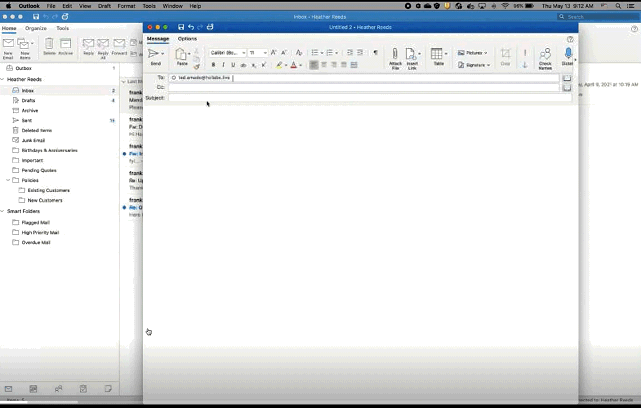Set low importance down arrow
Image resolution: width=641 pixels, height=408 pixels.
[x=525, y=65]
